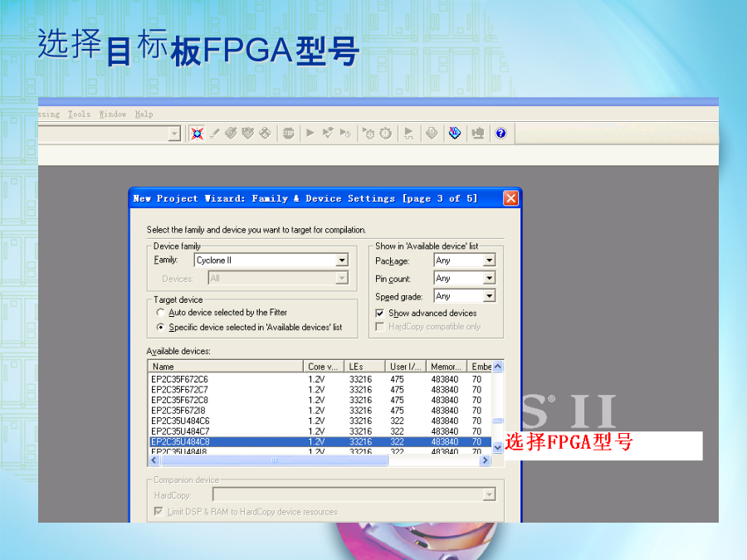Image resolution: width=747 pixels, height=560 pixels.
Task: Open the Programmer blue chip icon
Action: (x=455, y=134)
